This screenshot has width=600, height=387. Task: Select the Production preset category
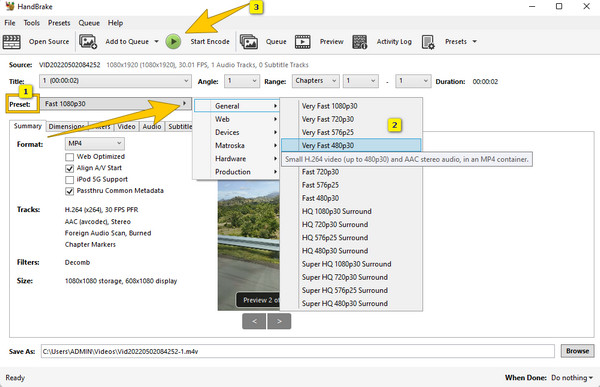click(236, 172)
